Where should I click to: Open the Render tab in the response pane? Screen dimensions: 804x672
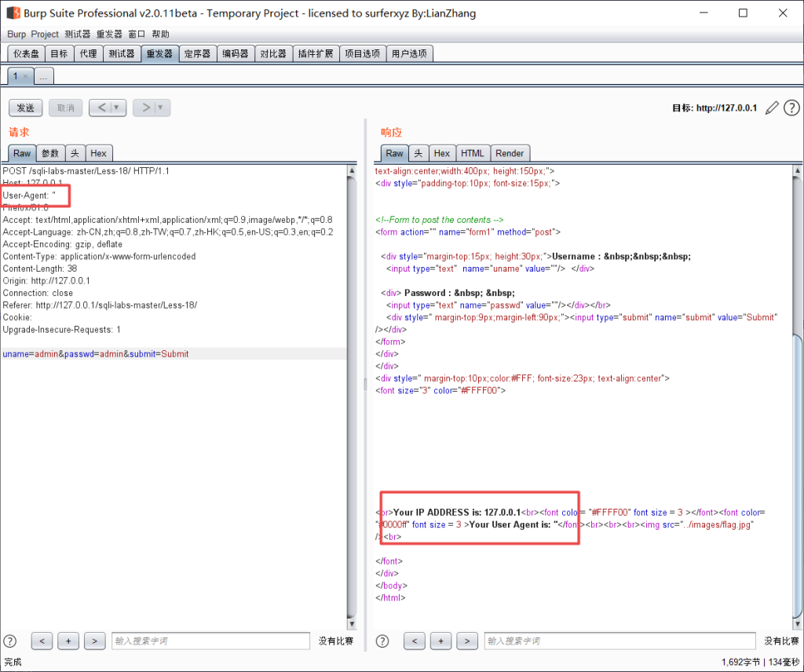click(x=510, y=153)
